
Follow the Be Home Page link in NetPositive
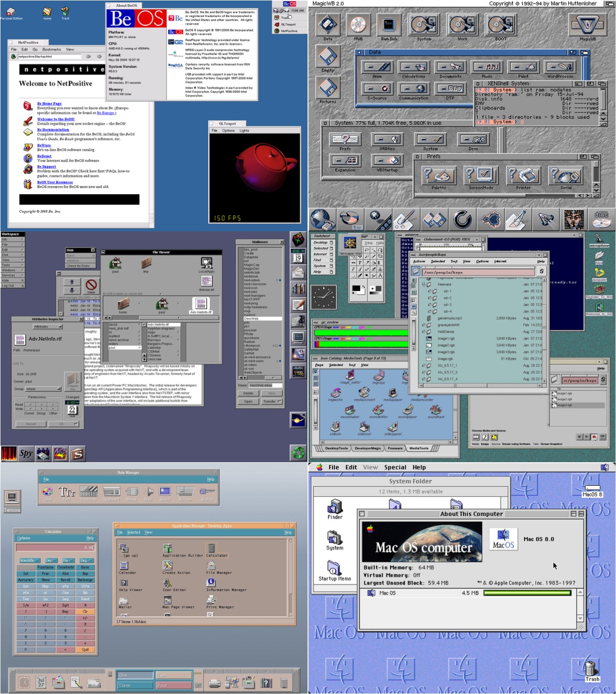point(49,104)
